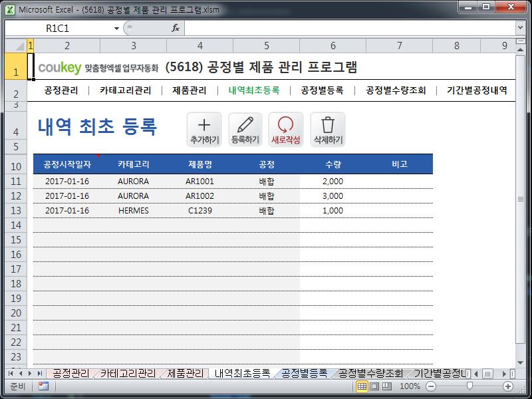The image size is (532, 399).
Task: Click zoom in plus button
Action: pyautogui.click(x=508, y=386)
